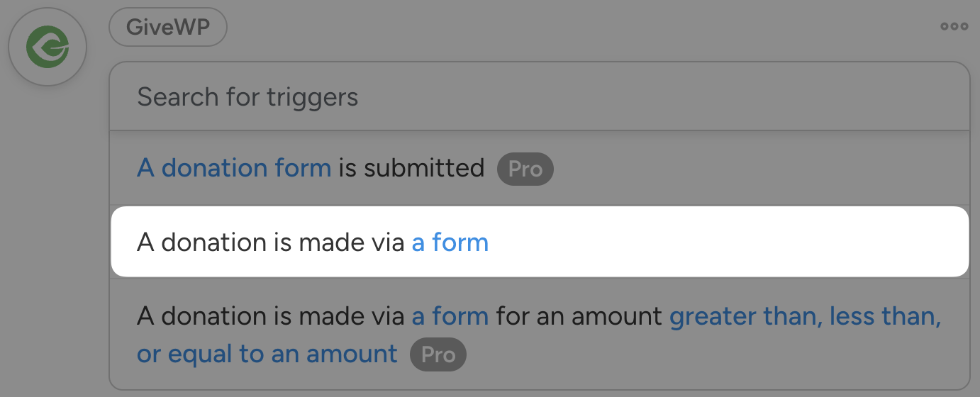
Task: Click "A donation is made via" in the amount trigger
Action: pyautogui.click(x=272, y=315)
